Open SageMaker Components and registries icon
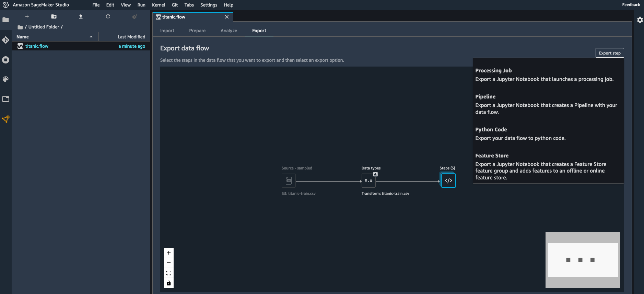The image size is (644, 294). (x=5, y=119)
